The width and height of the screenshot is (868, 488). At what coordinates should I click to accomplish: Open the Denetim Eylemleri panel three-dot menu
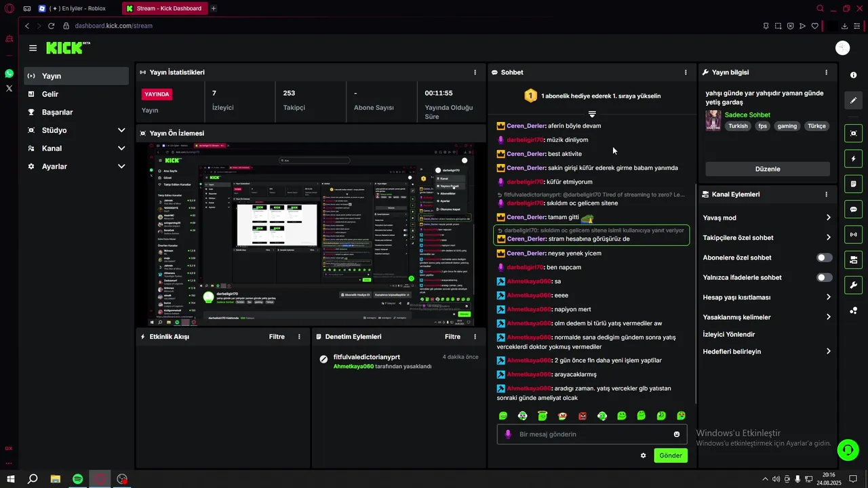click(475, 336)
